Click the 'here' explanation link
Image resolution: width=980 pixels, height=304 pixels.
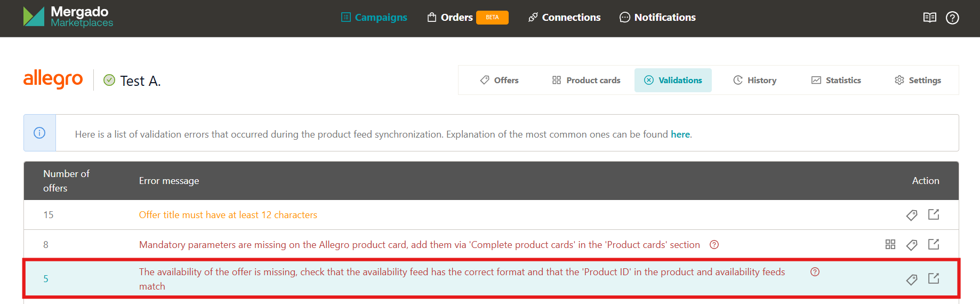(680, 134)
